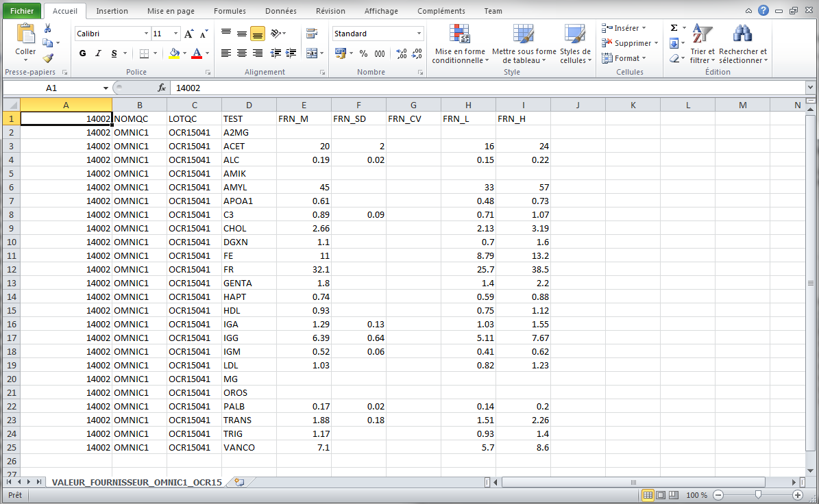Click the add decimal places icon
Viewport: 819px width, 504px height.
click(402, 53)
